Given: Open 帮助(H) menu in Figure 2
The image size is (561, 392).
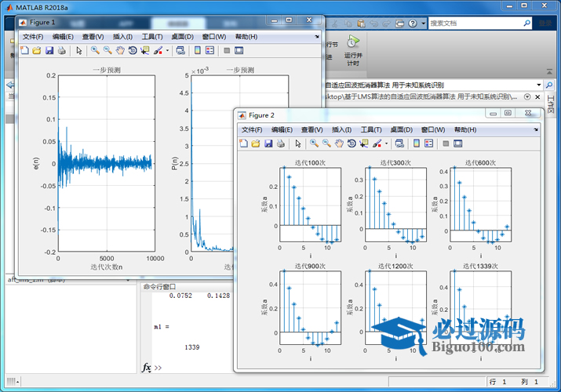Looking at the screenshot, I should [x=465, y=129].
